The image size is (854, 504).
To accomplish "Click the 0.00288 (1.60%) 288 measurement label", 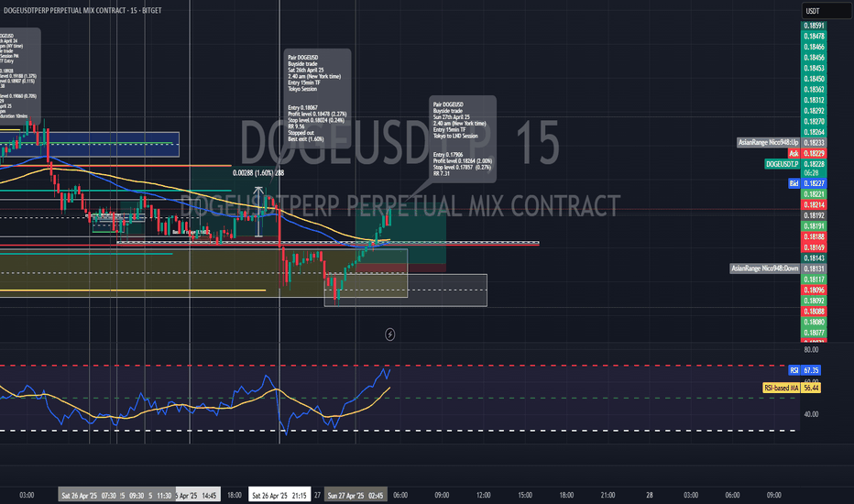I will [x=258, y=172].
